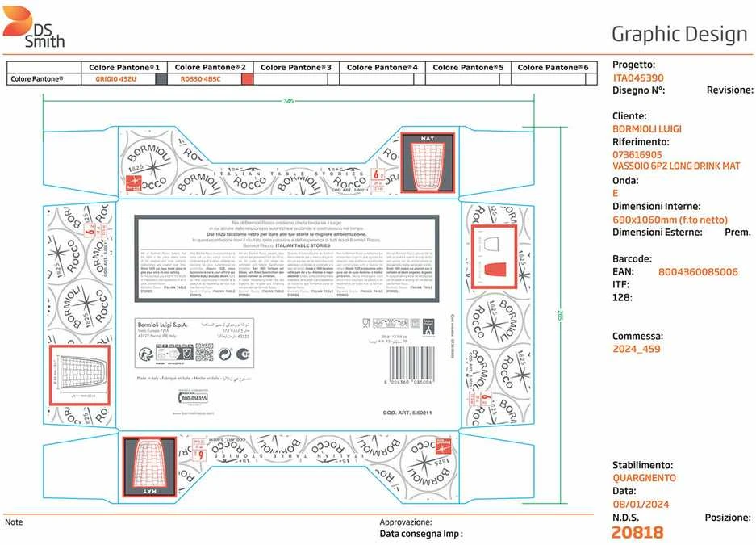Click the Colore Pantone 1 header
Viewport: 756px width, 545px height.
point(124,68)
